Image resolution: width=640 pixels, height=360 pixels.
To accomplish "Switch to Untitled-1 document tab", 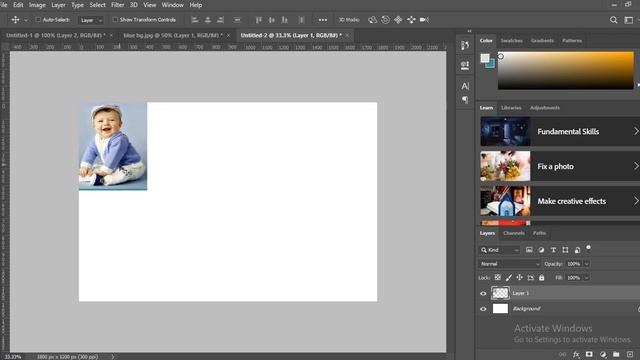I will [x=56, y=36].
